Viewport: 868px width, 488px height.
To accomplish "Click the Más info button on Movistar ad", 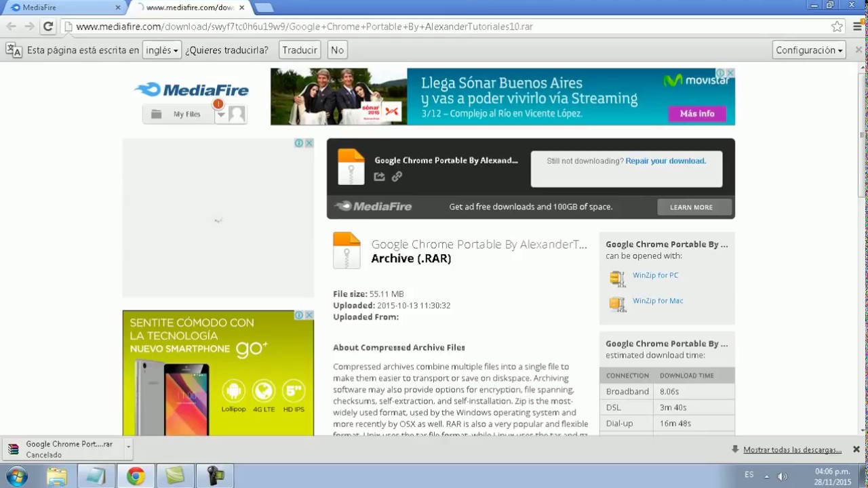I will (x=697, y=113).
